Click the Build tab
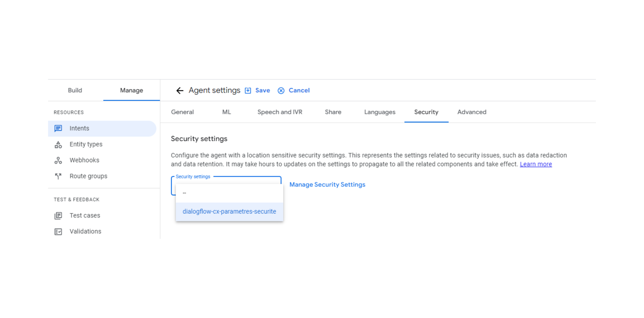 (76, 90)
